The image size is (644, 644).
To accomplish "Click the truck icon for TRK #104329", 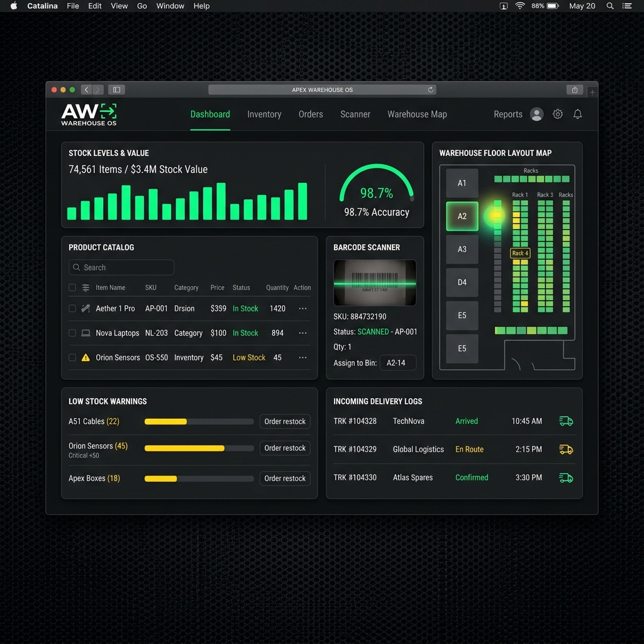I will point(566,449).
